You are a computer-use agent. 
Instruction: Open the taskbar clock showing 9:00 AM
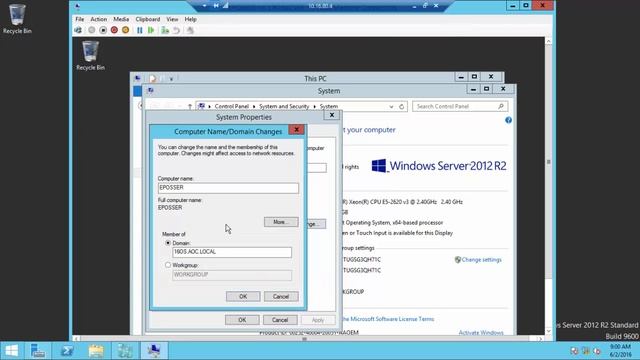coord(620,351)
